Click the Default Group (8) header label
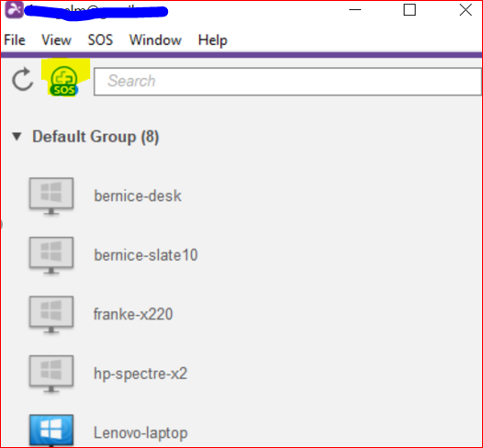The image size is (483, 448). click(95, 137)
